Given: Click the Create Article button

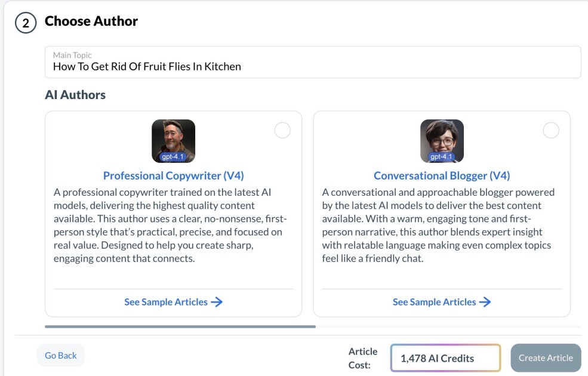Looking at the screenshot, I should point(545,357).
